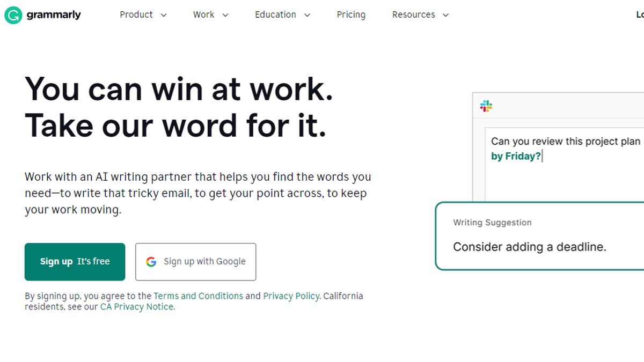Viewport: 644px width, 362px height.
Task: Click the Sign up with Google button
Action: coord(195,262)
